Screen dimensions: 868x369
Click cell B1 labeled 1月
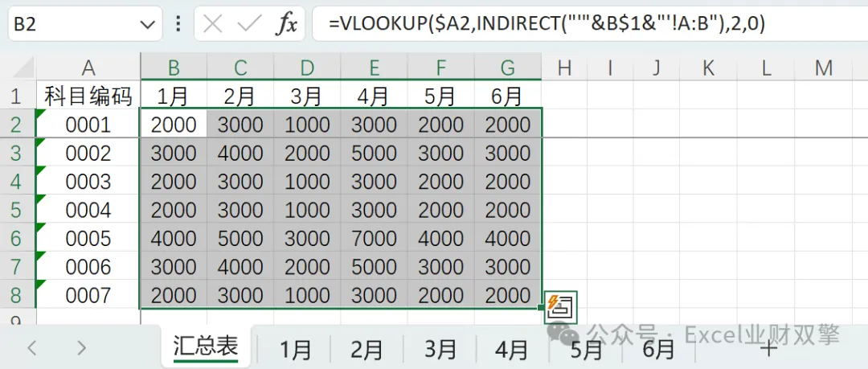point(174,96)
